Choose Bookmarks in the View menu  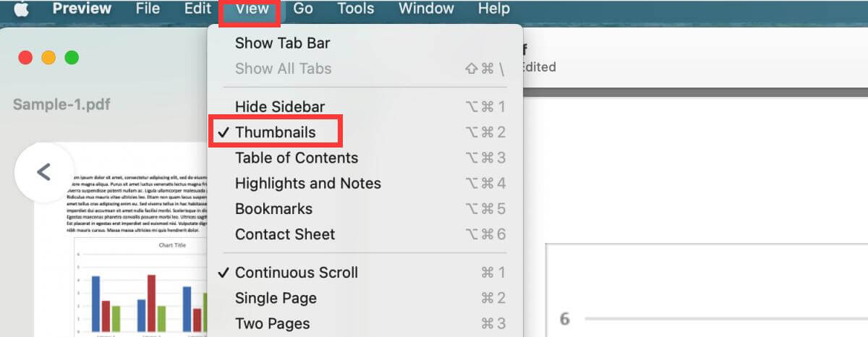(273, 209)
